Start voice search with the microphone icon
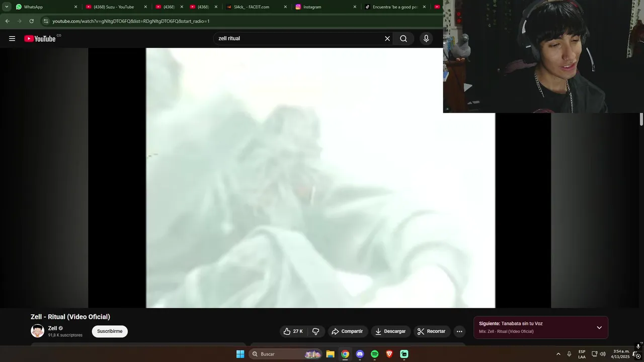 pyautogui.click(x=426, y=39)
